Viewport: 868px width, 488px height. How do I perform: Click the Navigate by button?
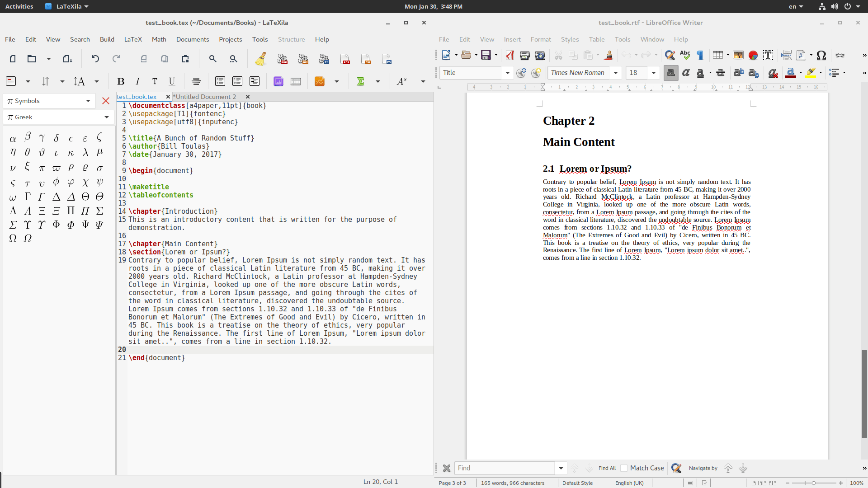tap(703, 468)
